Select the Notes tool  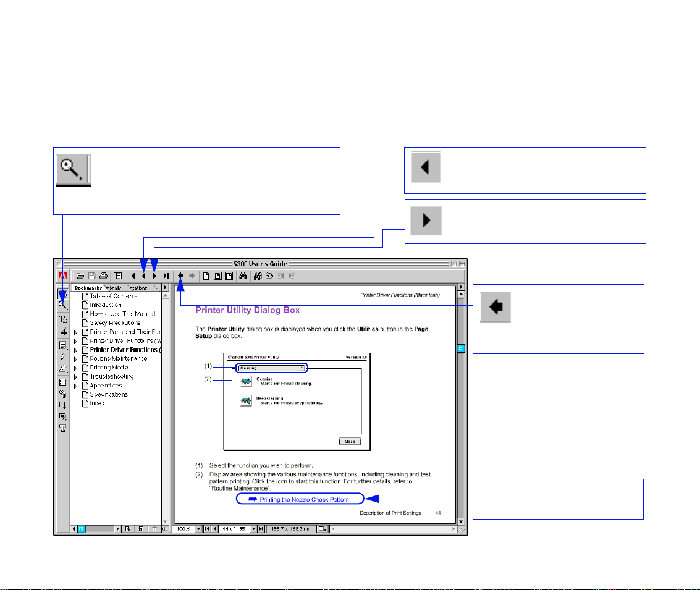click(x=63, y=345)
